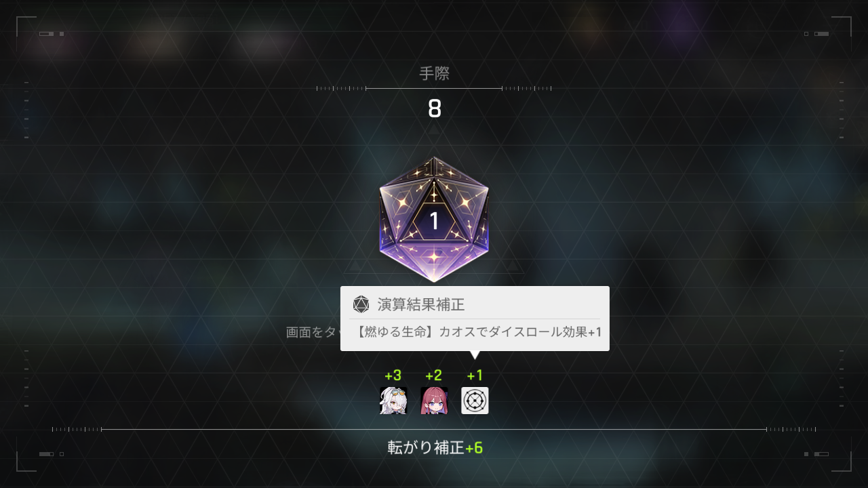Click the tooltip pointer arrow above the relic
This screenshot has width=868, height=488.
pos(475,355)
